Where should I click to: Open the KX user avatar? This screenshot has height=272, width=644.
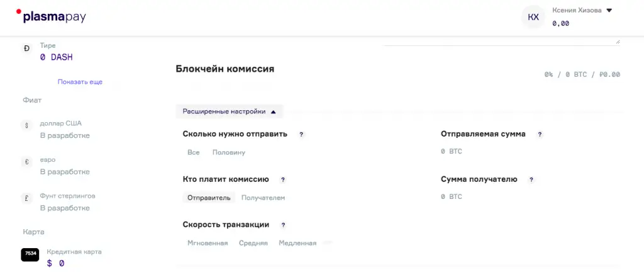[533, 17]
